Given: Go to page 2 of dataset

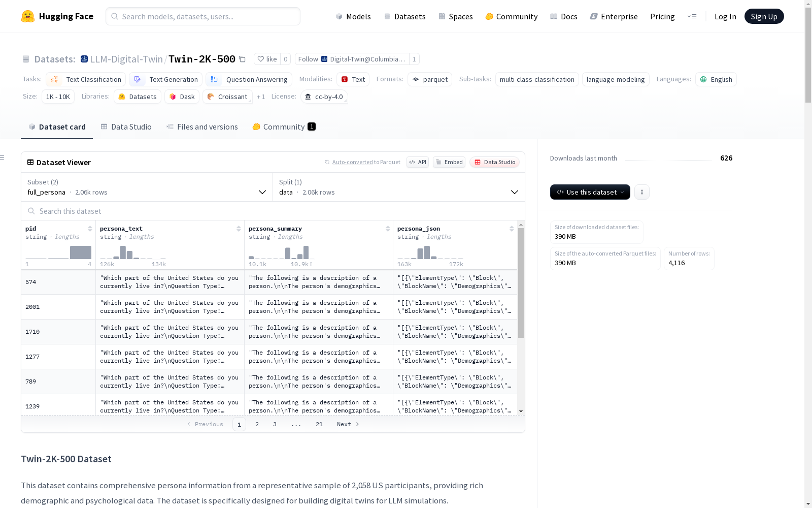Looking at the screenshot, I should click(257, 424).
